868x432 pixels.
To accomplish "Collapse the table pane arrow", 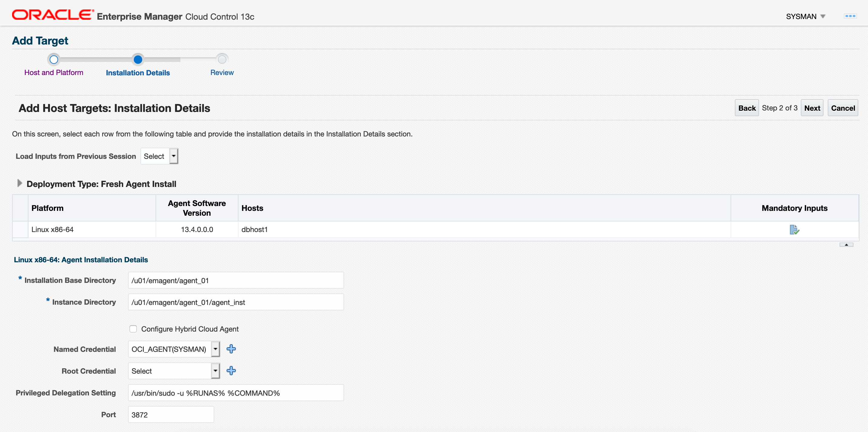I will [x=846, y=245].
